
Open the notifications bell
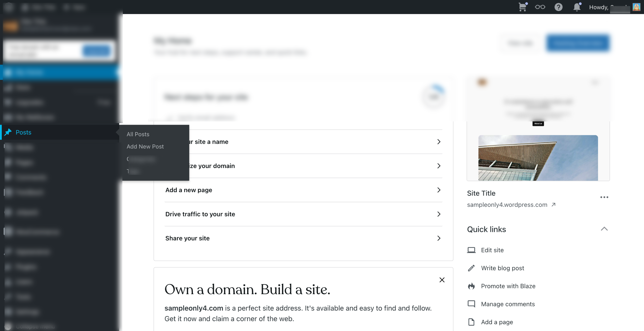[x=577, y=7]
